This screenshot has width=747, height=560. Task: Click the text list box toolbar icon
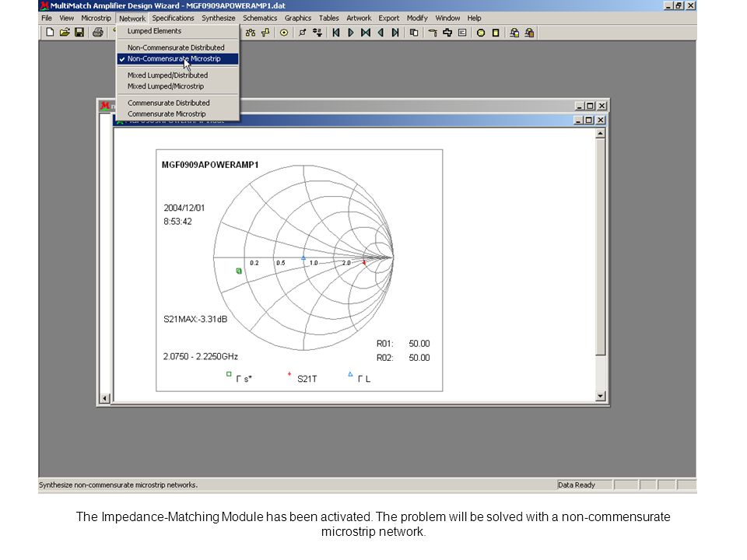462,33
